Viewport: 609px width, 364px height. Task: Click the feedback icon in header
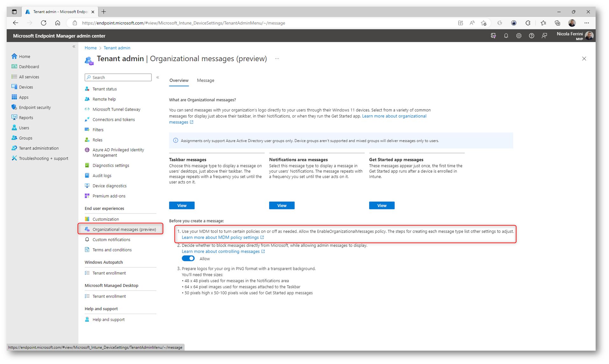pyautogui.click(x=544, y=36)
